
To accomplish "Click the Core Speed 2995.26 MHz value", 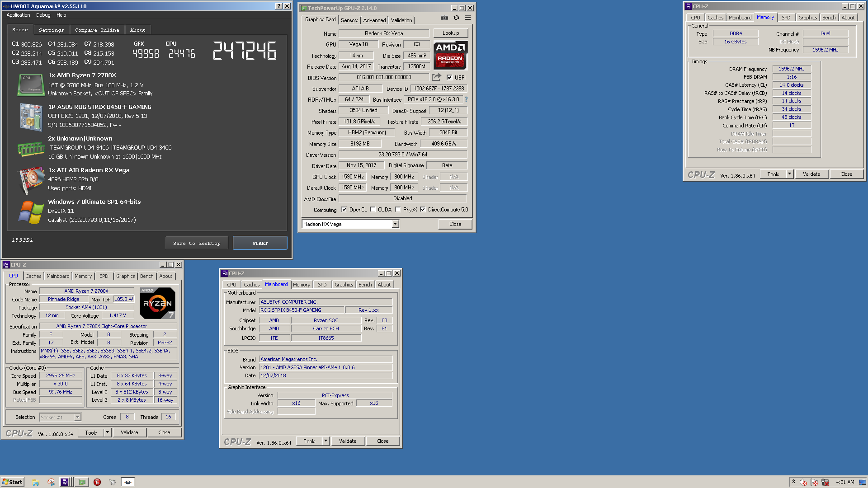I will click(x=61, y=375).
